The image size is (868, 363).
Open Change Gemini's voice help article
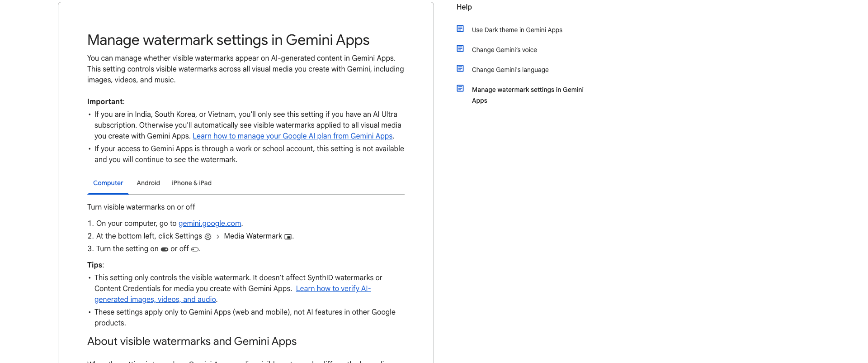coord(505,50)
